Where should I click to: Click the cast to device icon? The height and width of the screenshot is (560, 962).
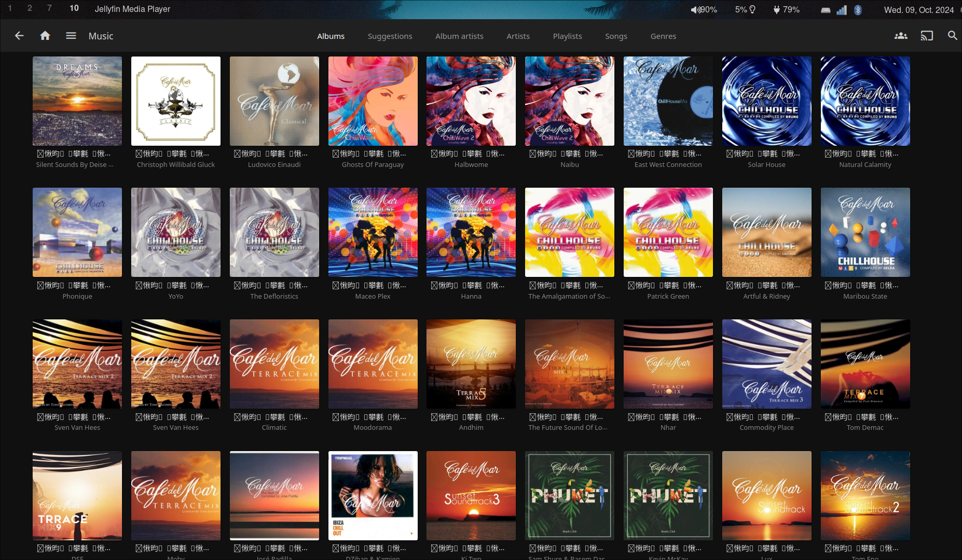click(927, 36)
